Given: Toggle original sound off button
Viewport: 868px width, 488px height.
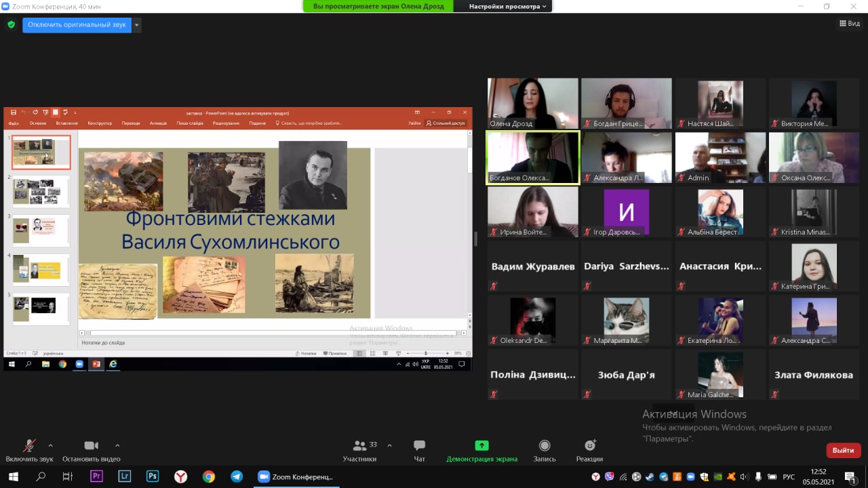Looking at the screenshot, I should pyautogui.click(x=77, y=25).
